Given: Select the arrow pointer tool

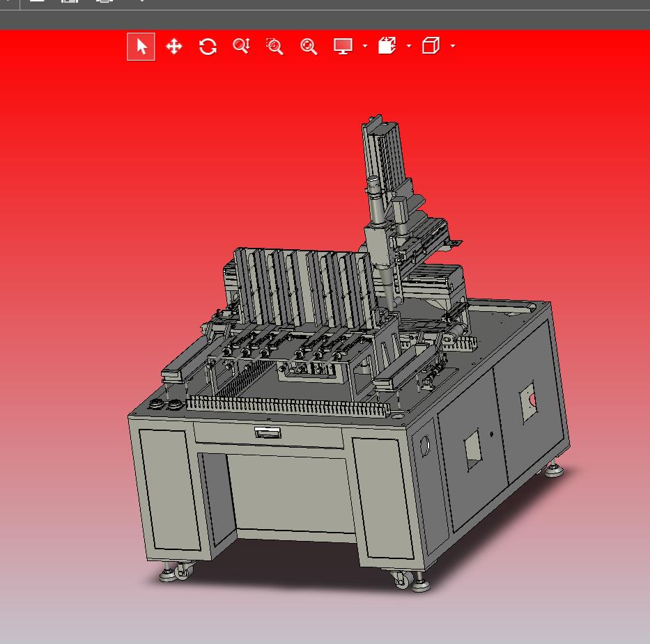Looking at the screenshot, I should [x=141, y=47].
